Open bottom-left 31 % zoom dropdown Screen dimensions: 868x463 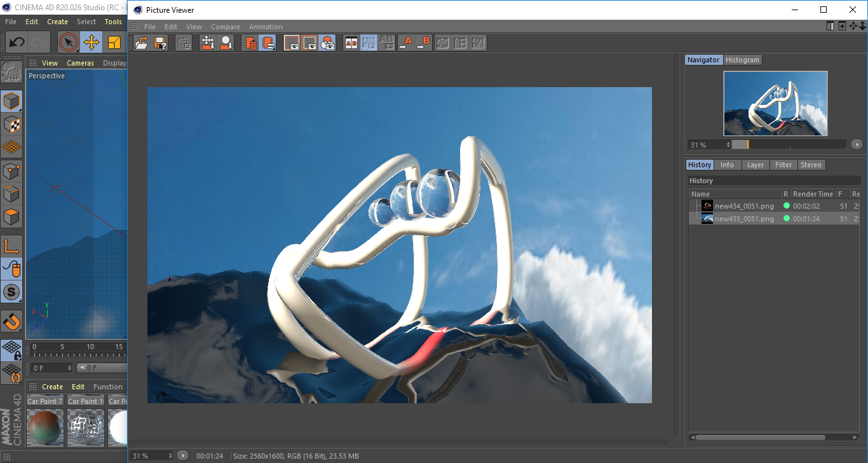[x=152, y=455]
